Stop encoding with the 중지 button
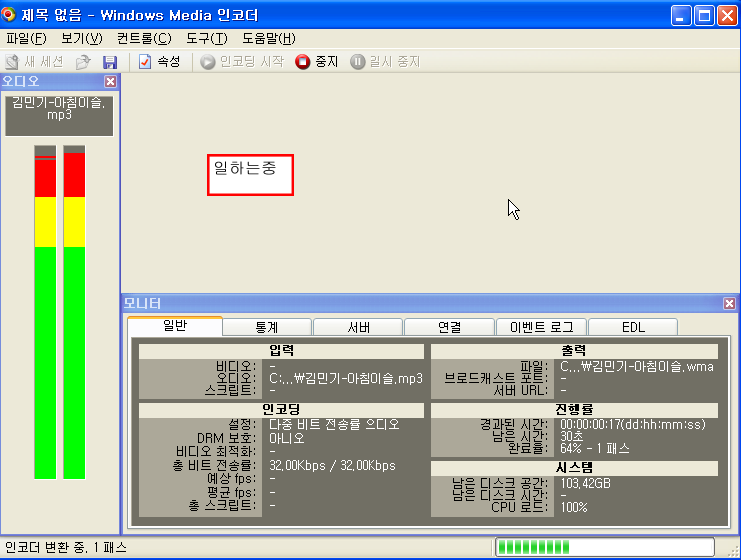This screenshot has height=560, width=741. [317, 61]
